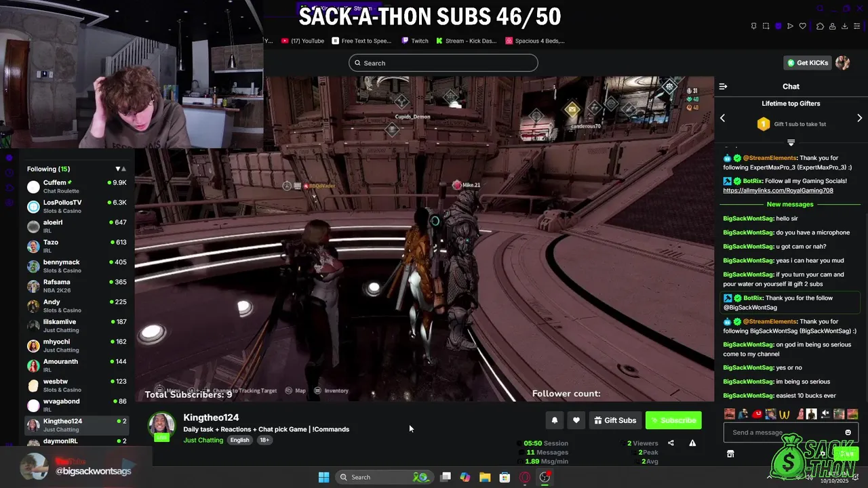This screenshot has height=488, width=868.
Task: Click the browser snapshot capture icon
Action: point(766,26)
